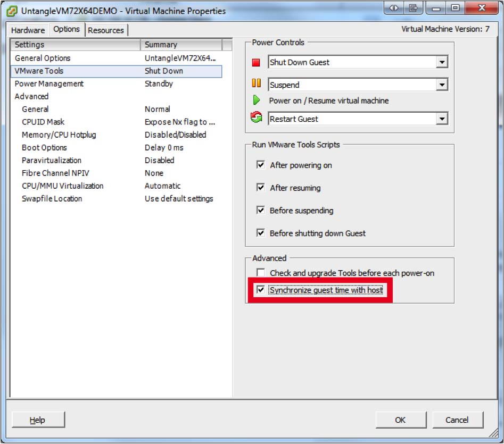The image size is (504, 444).
Task: Click the 'Disabled/Disabled' summary value
Action: 176,135
